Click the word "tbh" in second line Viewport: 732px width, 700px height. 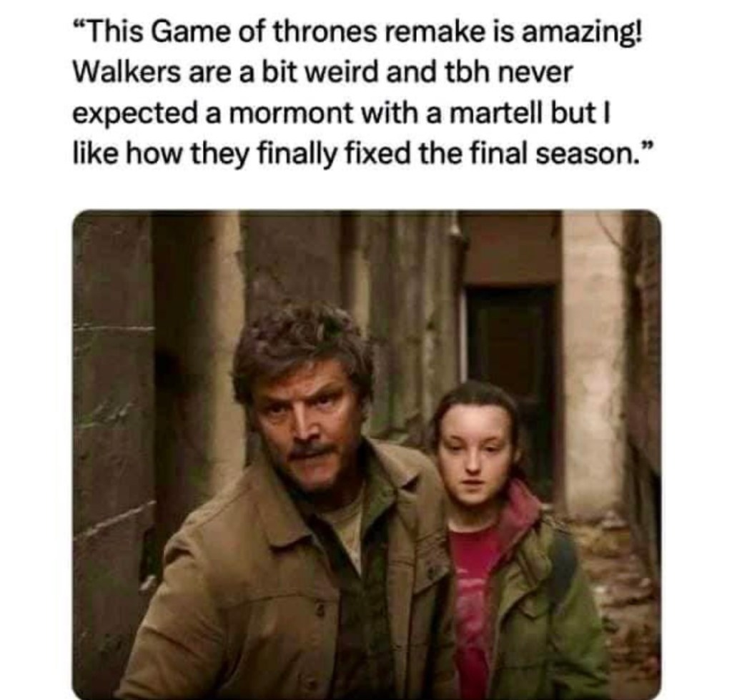(470, 74)
